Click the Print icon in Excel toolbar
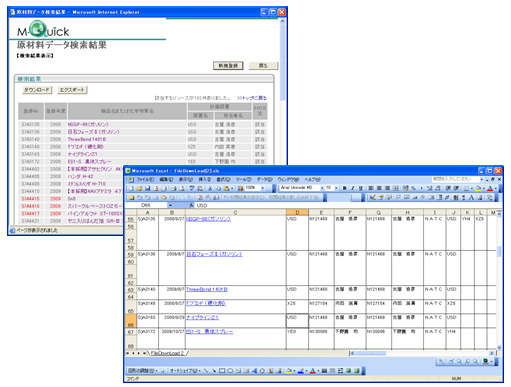511x387 pixels. [x=174, y=188]
